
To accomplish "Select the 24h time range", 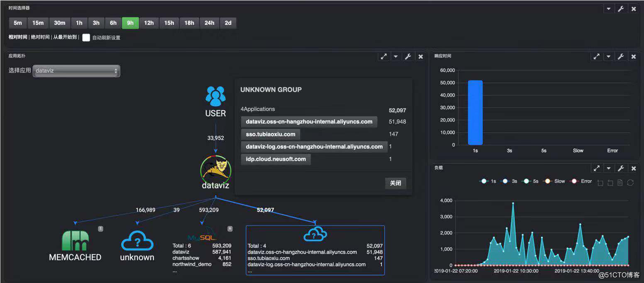I will click(210, 23).
